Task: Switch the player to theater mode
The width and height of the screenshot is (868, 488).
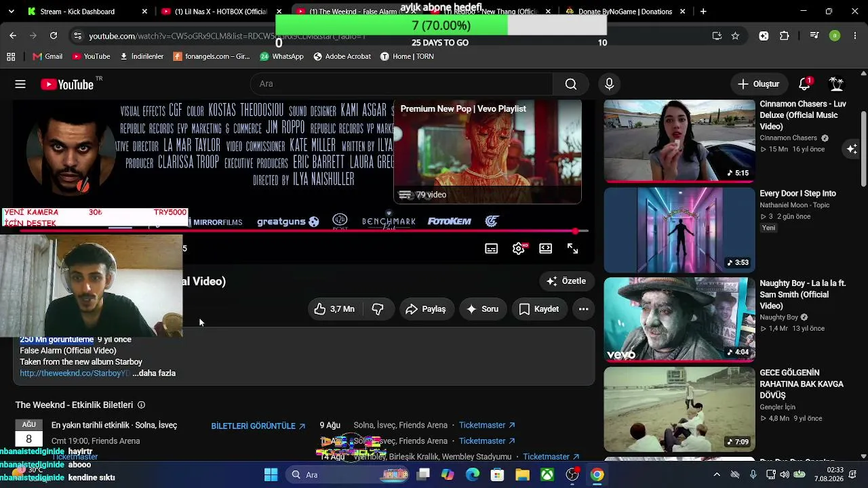Action: [545, 249]
